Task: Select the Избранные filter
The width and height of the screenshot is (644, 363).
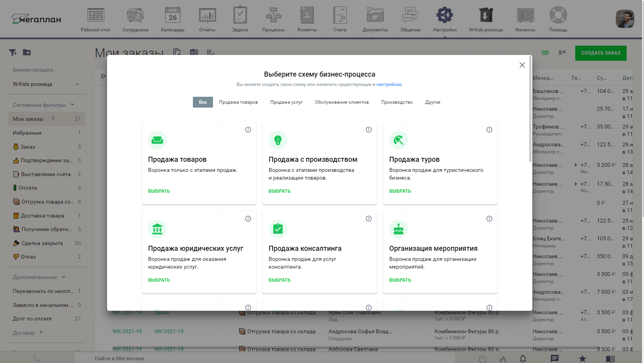Action: [x=46, y=133]
